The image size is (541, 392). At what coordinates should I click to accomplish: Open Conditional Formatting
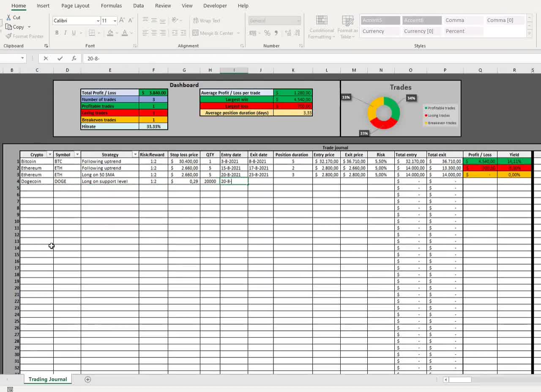(321, 27)
